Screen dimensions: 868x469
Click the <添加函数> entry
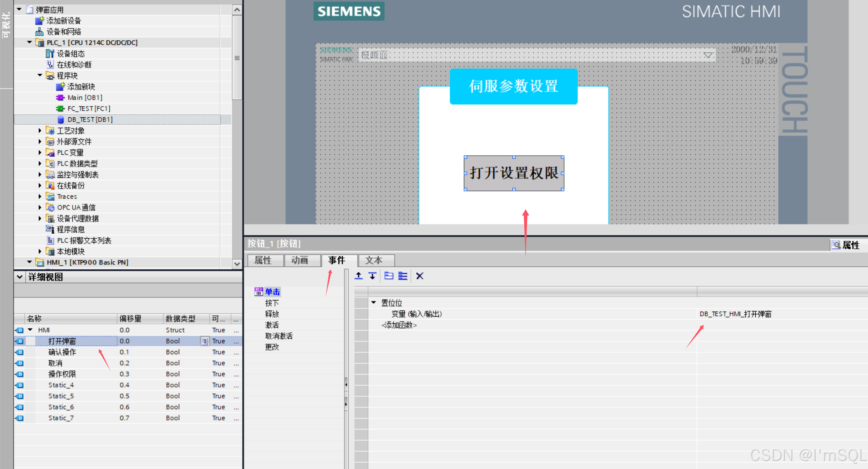coord(399,325)
